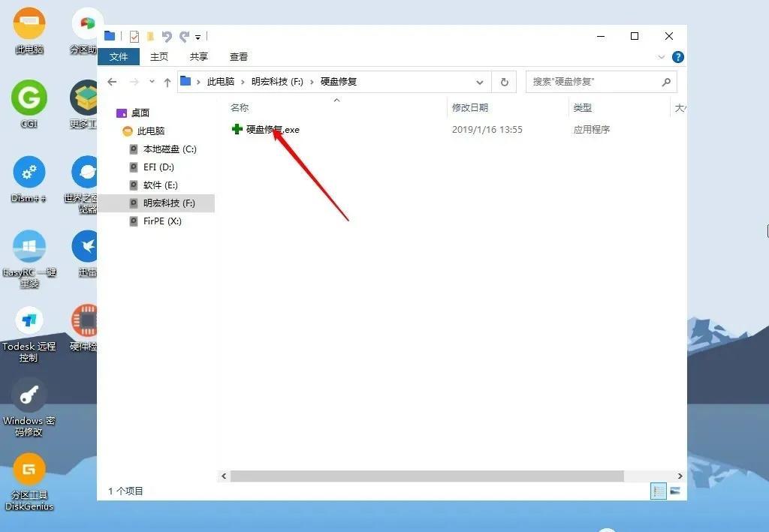
Task: Open the customize quick access toolbar dropdown
Action: point(198,37)
